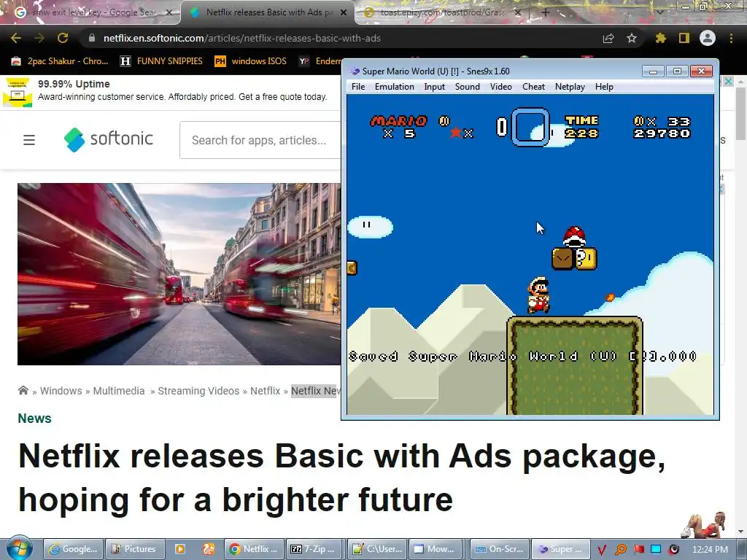747x560 pixels.
Task: Click the News category label
Action: pyautogui.click(x=34, y=418)
